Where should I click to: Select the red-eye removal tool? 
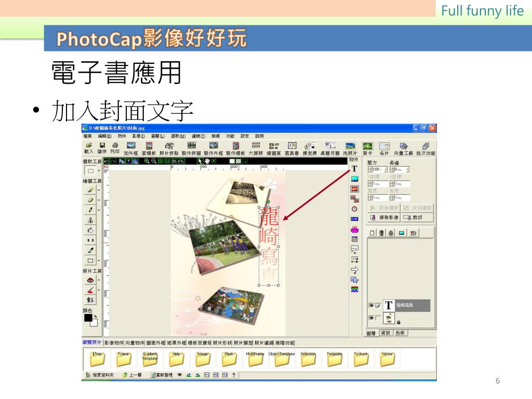90,280
